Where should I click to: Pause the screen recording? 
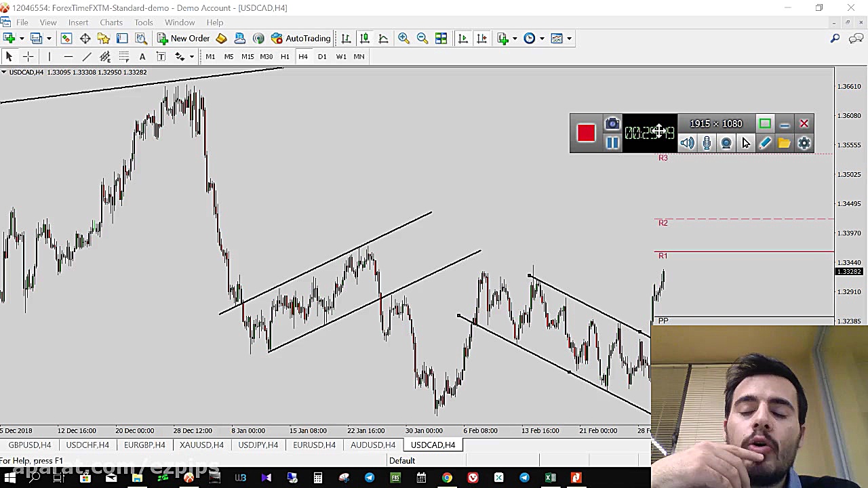point(612,143)
